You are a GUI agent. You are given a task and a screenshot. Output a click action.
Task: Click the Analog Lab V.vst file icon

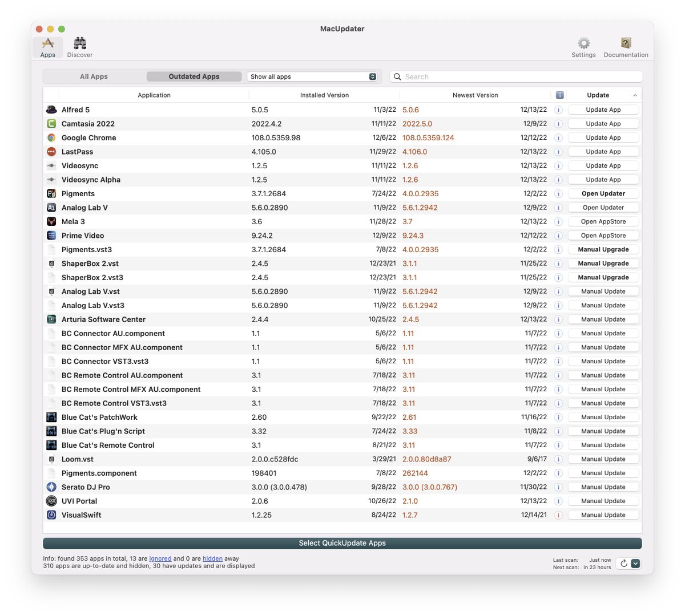(51, 291)
